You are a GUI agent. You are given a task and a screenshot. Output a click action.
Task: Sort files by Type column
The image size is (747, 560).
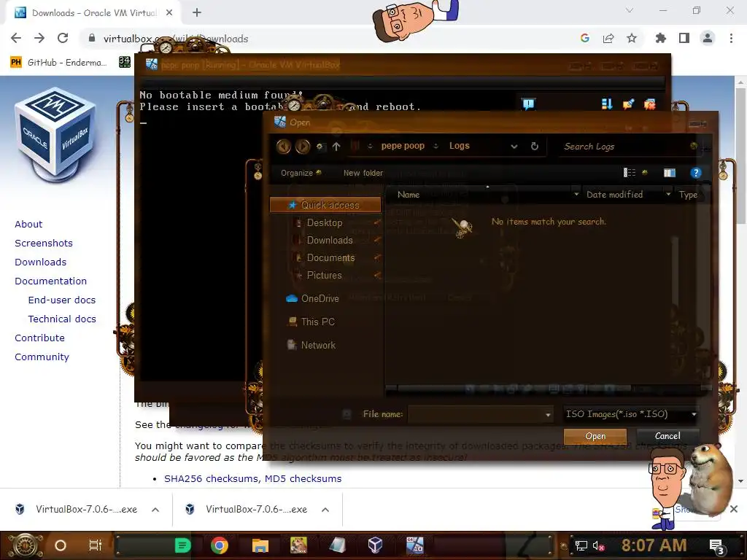click(x=688, y=194)
